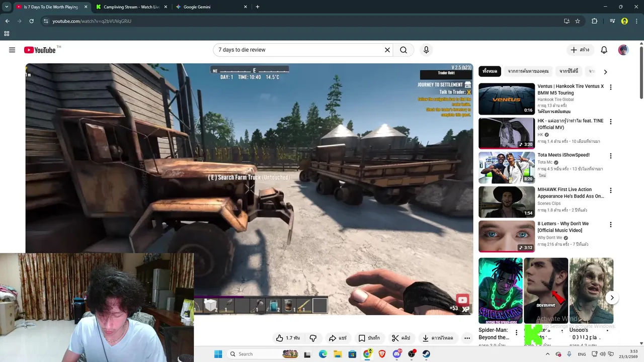The image size is (644, 362).
Task: Open OBS Studio from taskbar
Action: pyautogui.click(x=412, y=354)
